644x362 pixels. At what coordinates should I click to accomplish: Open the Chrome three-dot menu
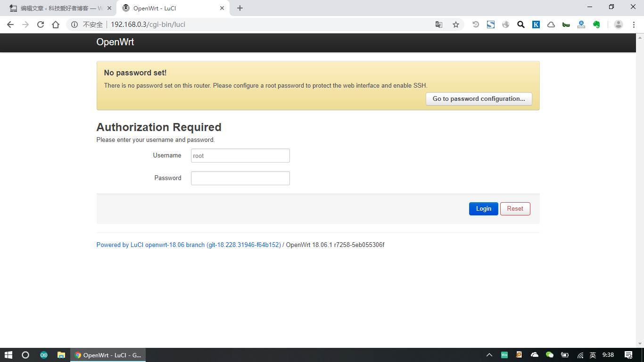tap(634, 25)
